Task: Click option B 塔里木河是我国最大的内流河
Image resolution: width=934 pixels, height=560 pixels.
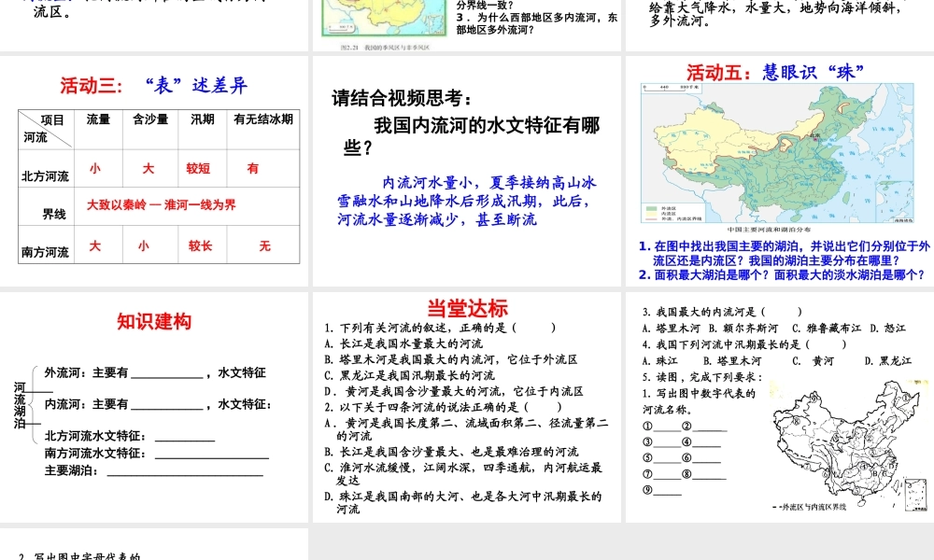Action: [451, 360]
